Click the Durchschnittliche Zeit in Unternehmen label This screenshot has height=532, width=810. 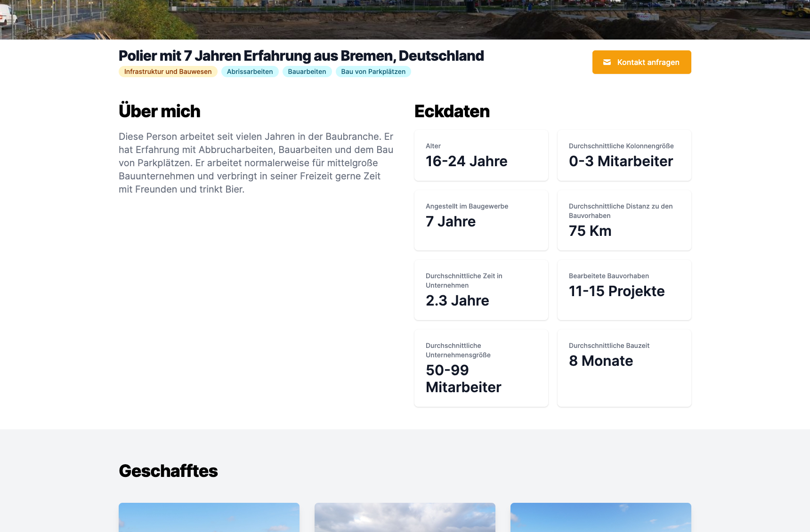click(x=464, y=281)
